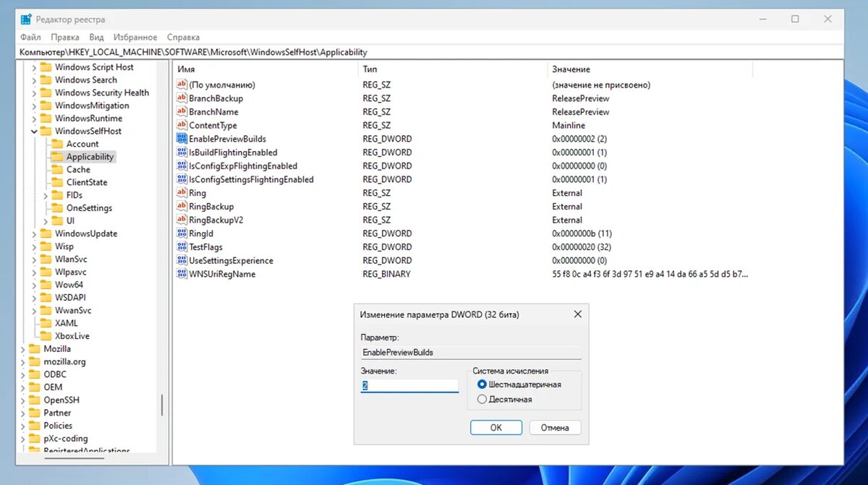The width and height of the screenshot is (868, 485).
Task: Click the folder icon of Applicability key
Action: [56, 157]
